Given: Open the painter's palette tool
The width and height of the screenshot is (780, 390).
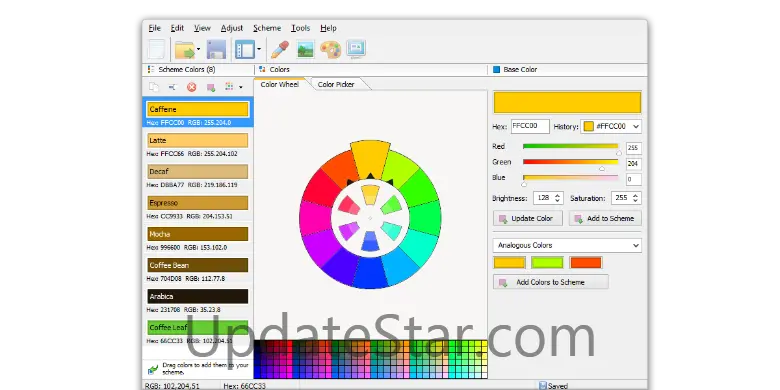Looking at the screenshot, I should (330, 50).
